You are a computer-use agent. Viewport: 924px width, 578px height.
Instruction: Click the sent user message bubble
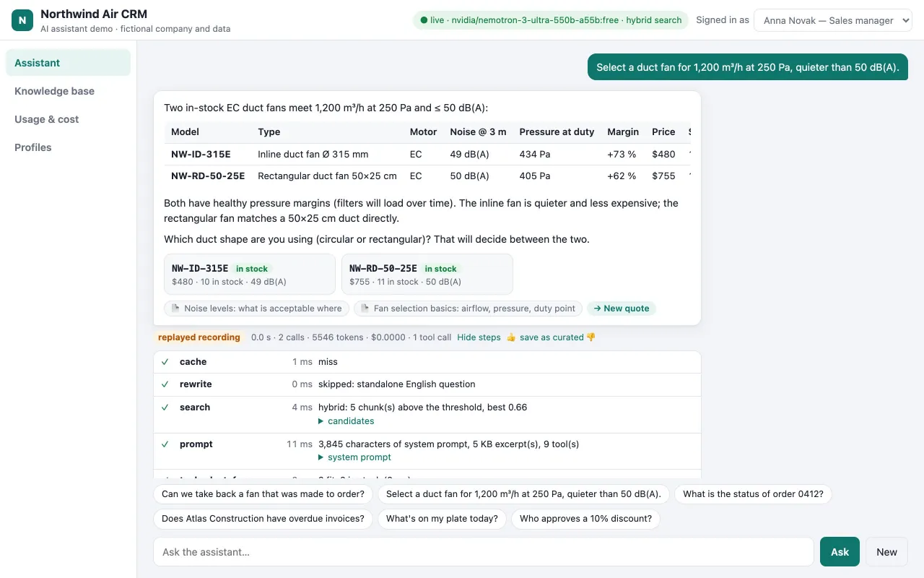(748, 67)
